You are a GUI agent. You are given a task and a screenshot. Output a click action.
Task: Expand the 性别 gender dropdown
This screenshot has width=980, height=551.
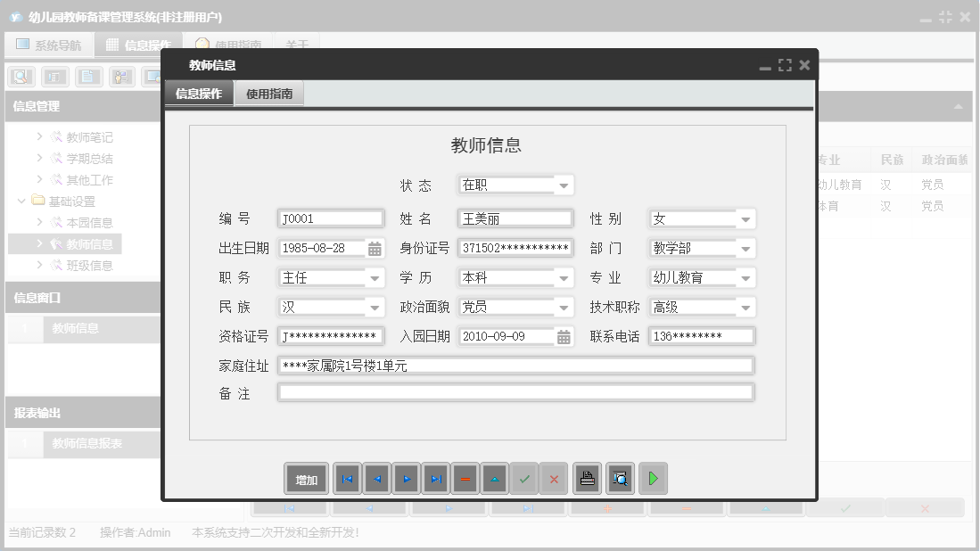[x=745, y=219]
